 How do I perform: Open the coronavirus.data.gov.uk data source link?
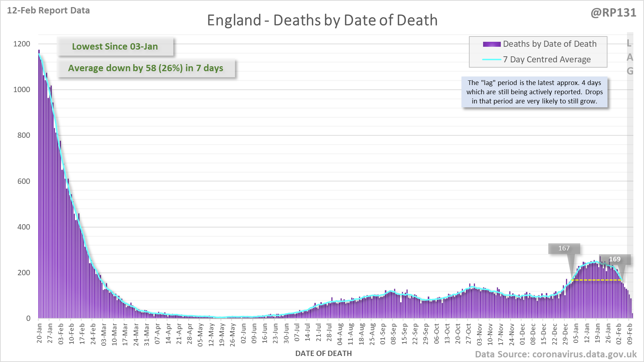coord(556,354)
